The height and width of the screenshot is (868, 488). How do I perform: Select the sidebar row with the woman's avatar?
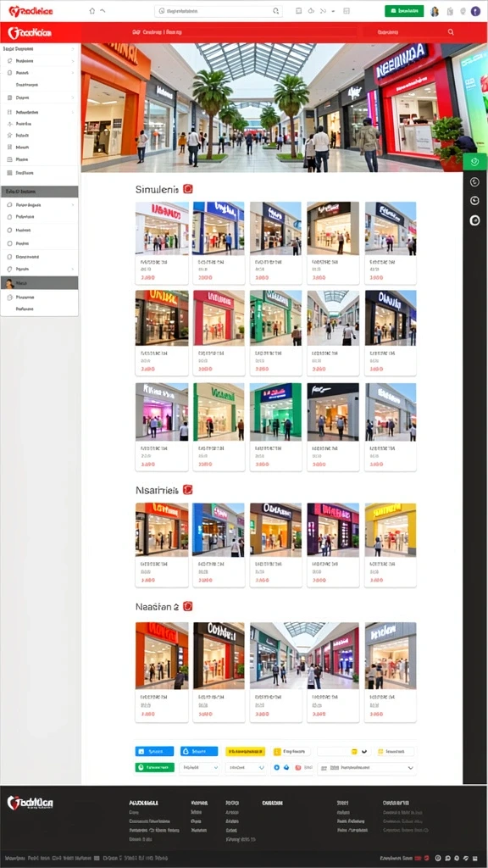pyautogui.click(x=39, y=282)
